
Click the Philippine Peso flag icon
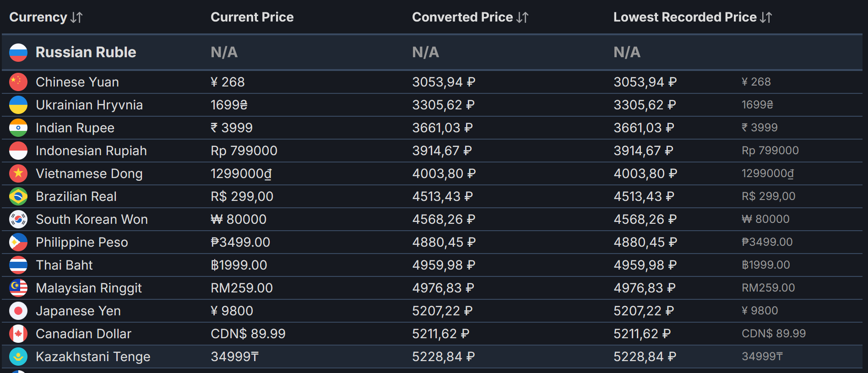point(18,242)
